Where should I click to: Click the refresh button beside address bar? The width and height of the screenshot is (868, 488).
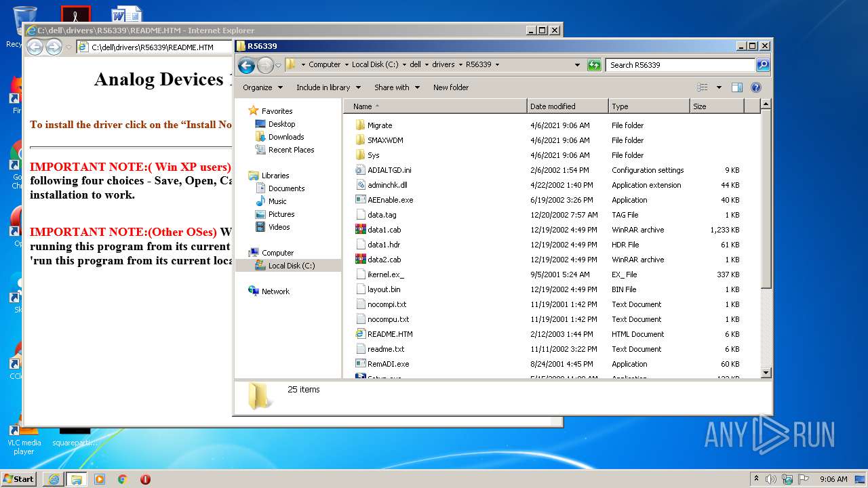(x=594, y=65)
